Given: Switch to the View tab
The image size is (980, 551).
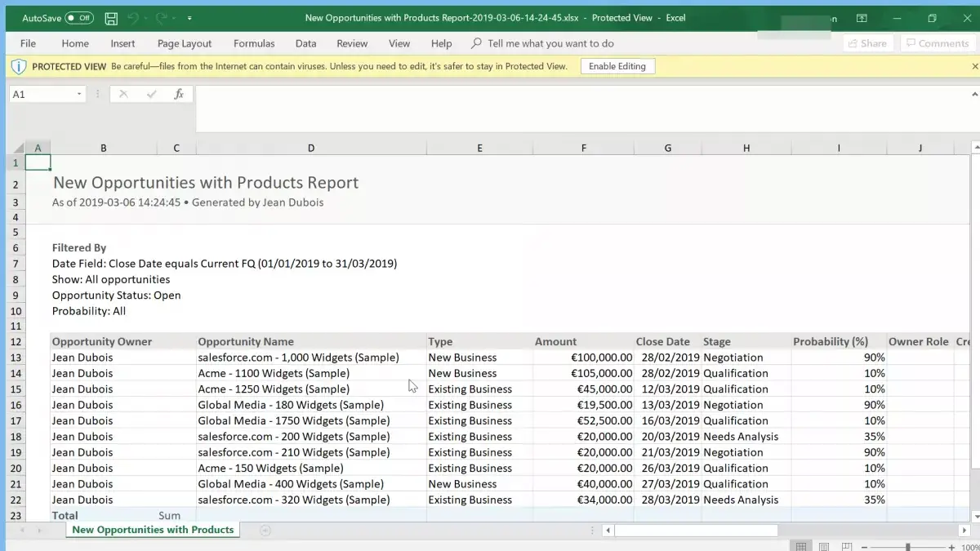Looking at the screenshot, I should 399,43.
